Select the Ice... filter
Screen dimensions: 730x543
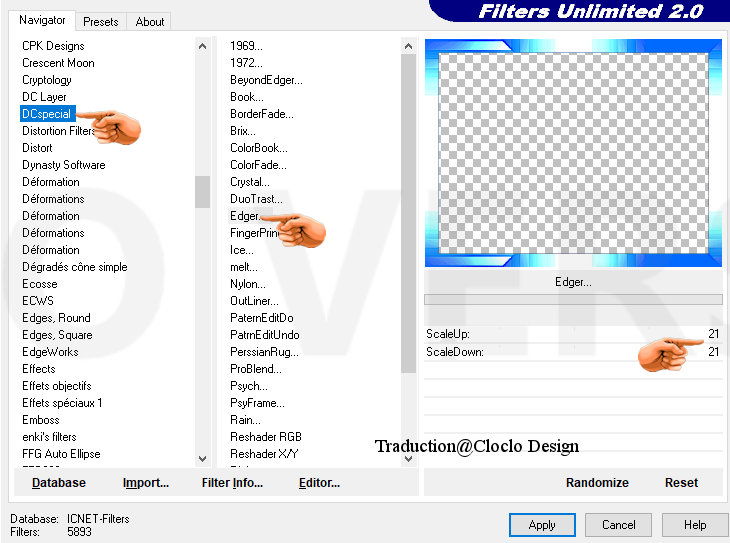tap(242, 250)
